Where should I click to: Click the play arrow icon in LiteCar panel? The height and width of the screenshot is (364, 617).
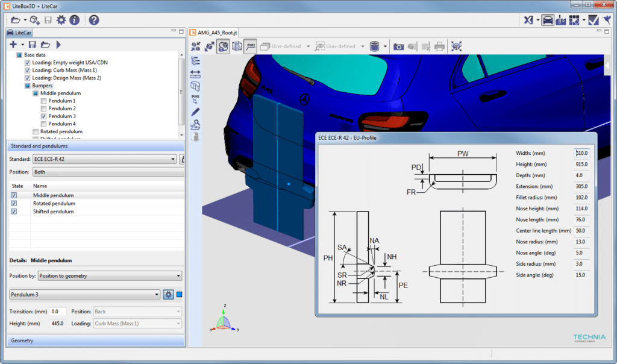[58, 45]
